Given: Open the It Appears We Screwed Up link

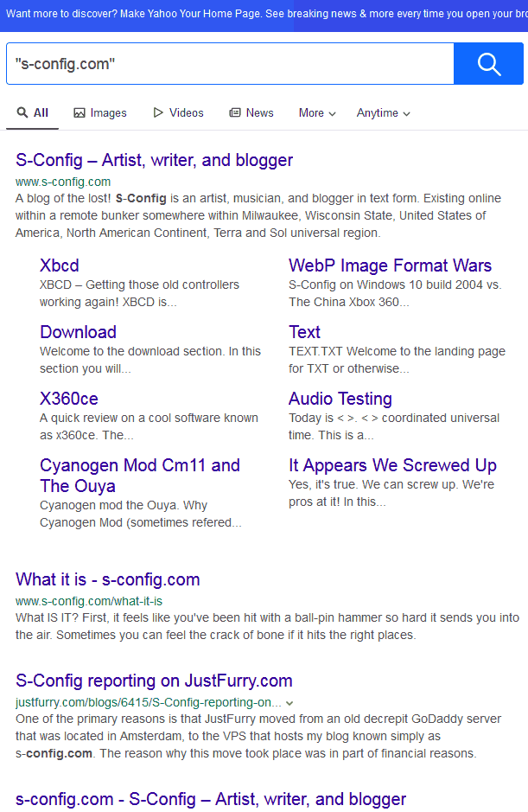Looking at the screenshot, I should pyautogui.click(x=392, y=465).
